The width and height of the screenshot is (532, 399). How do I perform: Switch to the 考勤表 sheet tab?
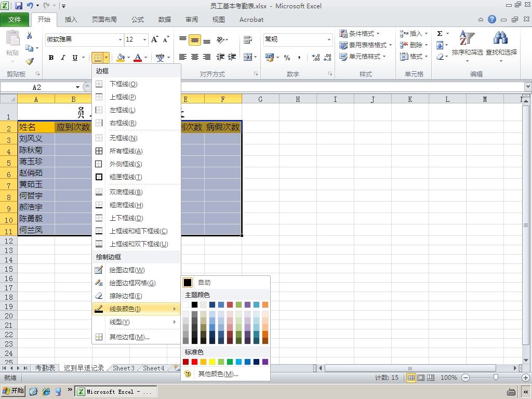[45, 368]
